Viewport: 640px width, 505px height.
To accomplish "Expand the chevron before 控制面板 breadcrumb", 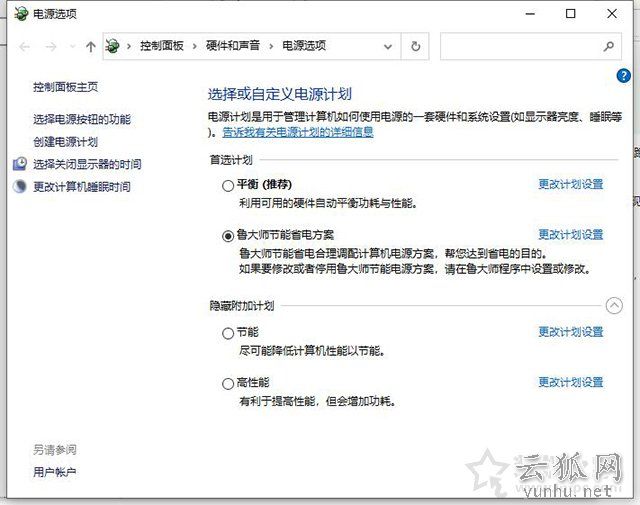I will [129, 46].
